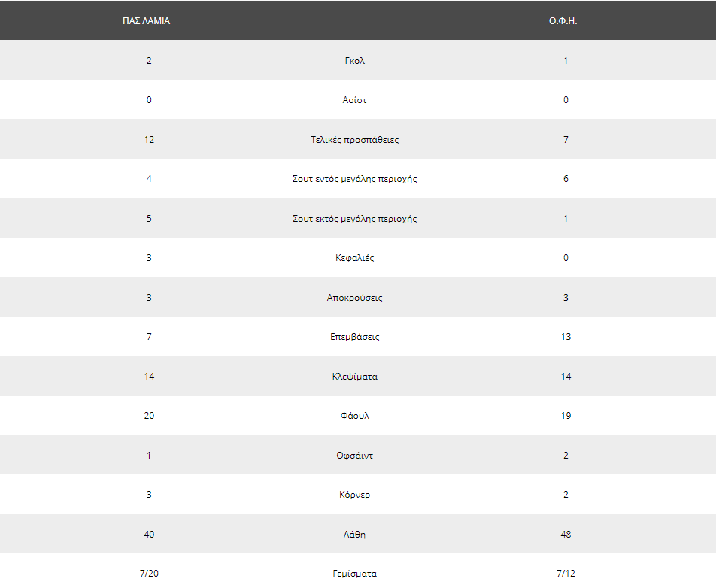Click Ο.Φ.Η. errors value 48
Image resolution: width=716 pixels, height=588 pixels.
[x=566, y=535]
